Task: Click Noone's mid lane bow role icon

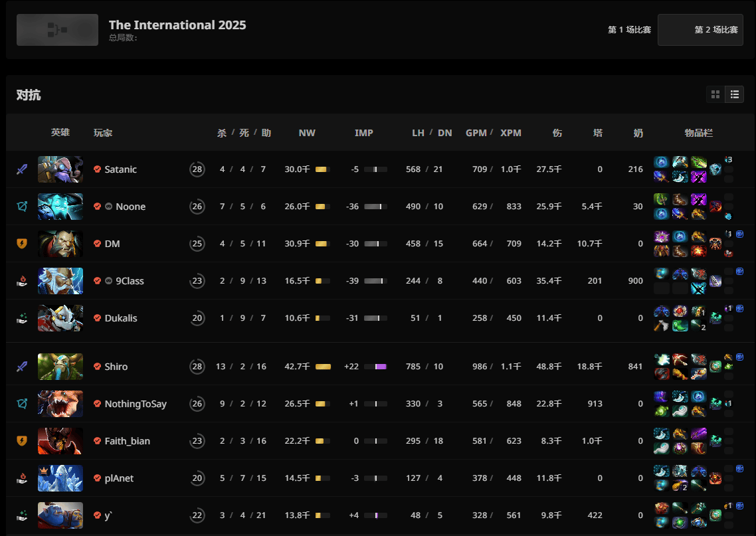Action: [x=22, y=207]
